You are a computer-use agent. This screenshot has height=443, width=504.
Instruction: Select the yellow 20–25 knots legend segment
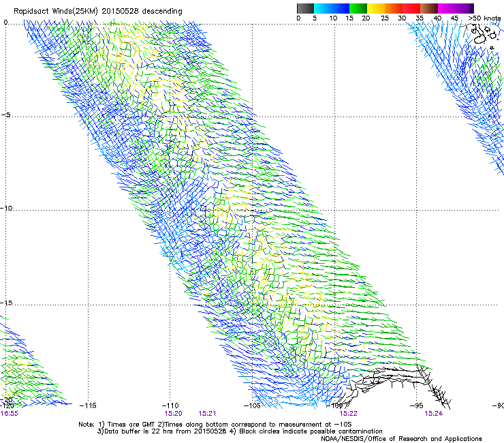(x=376, y=8)
